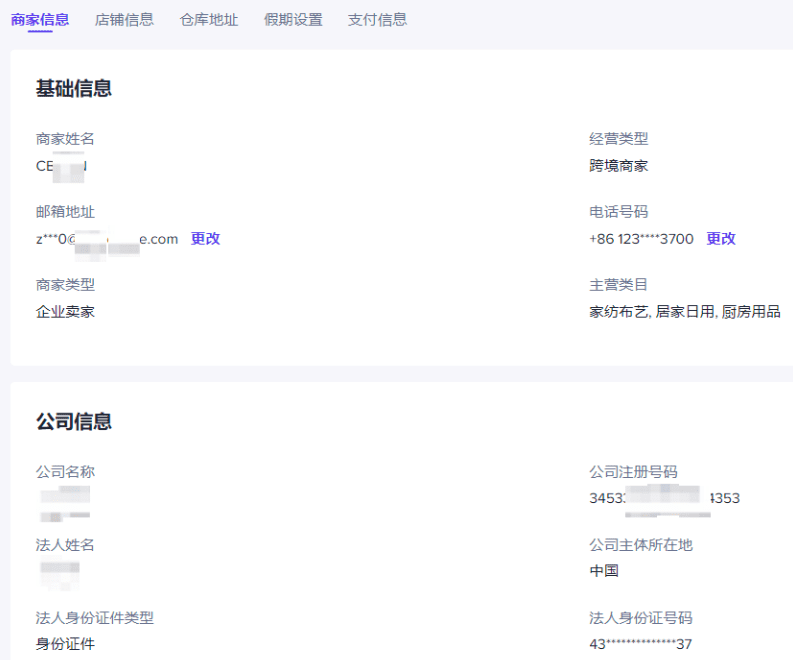
Task: Select the 公司信息 section heading
Action: [x=74, y=421]
